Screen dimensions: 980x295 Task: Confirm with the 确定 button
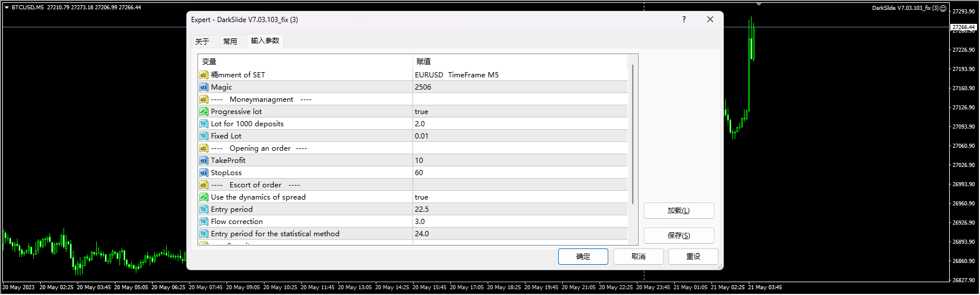[583, 257]
